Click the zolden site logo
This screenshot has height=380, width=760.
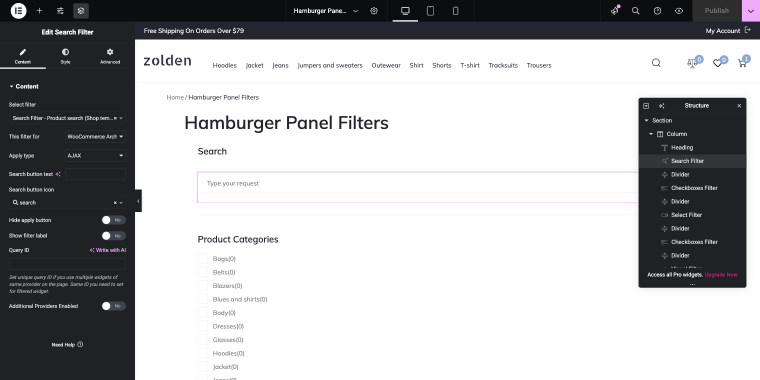tap(168, 61)
